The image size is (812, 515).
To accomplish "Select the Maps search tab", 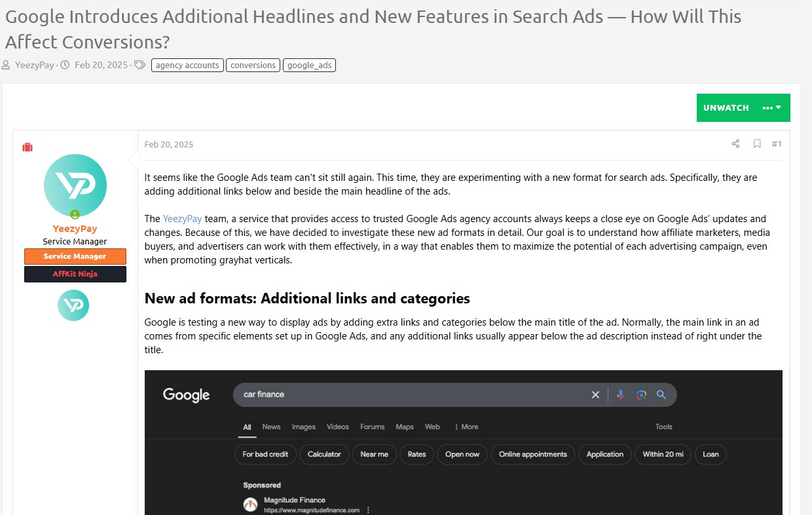I will [x=405, y=427].
